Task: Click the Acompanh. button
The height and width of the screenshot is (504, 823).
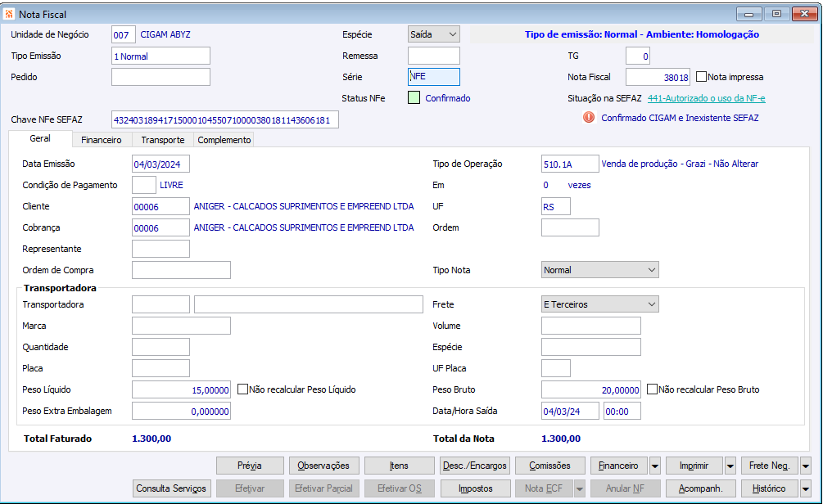Action: point(701,488)
